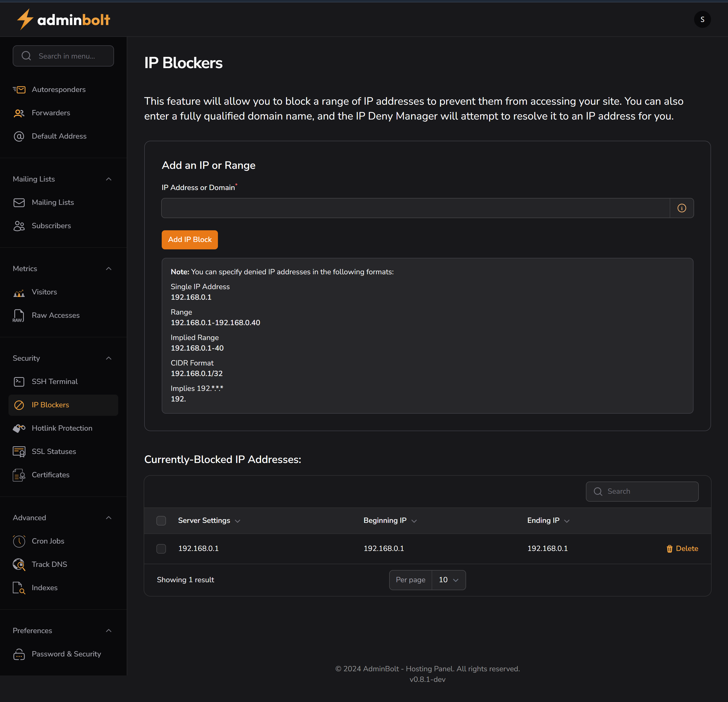The height and width of the screenshot is (702, 728).
Task: Select the SSH Terminal icon in sidebar
Action: pyautogui.click(x=19, y=381)
